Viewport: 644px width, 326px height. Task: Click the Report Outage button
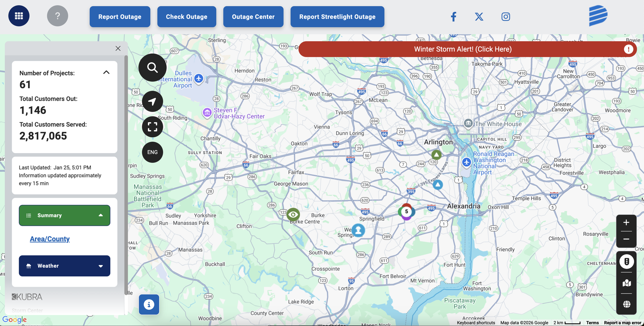pyautogui.click(x=120, y=17)
